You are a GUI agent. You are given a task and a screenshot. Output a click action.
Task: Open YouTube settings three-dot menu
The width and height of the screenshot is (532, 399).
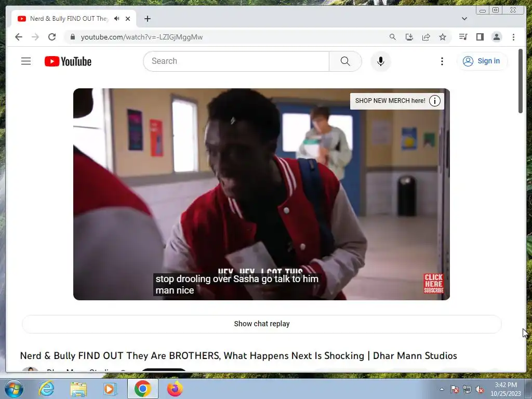coord(442,61)
